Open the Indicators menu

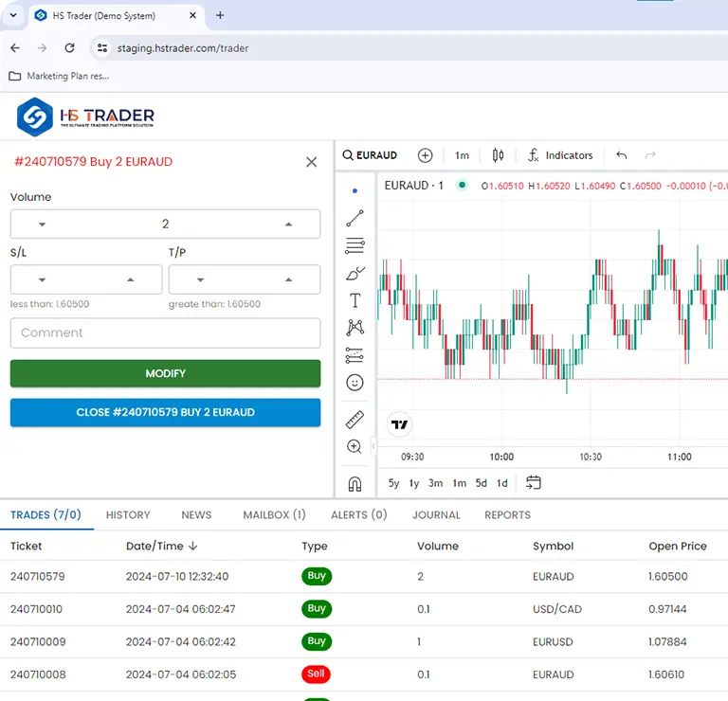(559, 155)
